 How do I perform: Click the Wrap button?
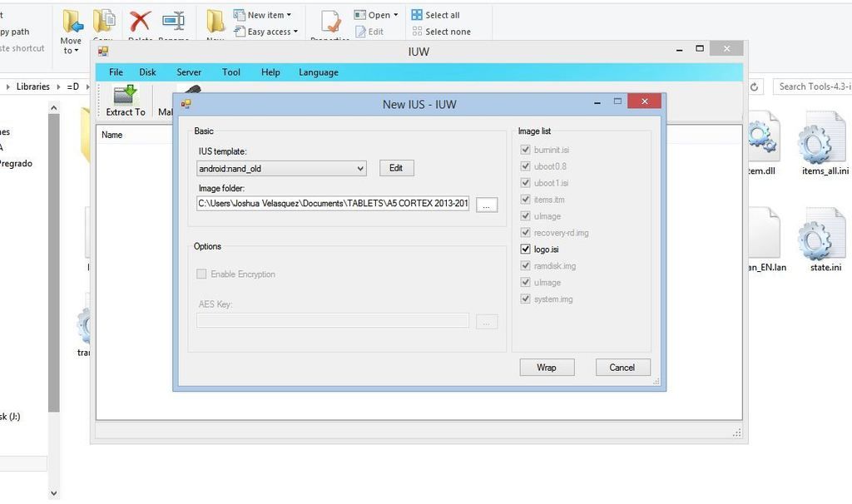click(546, 368)
